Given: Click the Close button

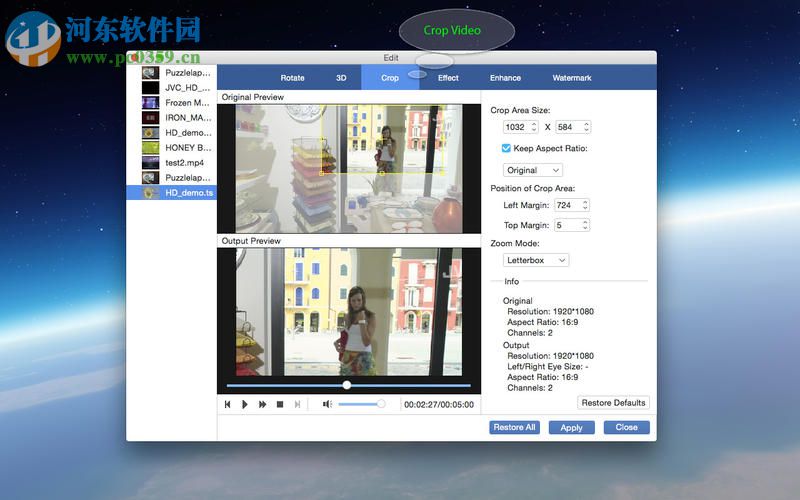Looking at the screenshot, I should click(x=627, y=427).
